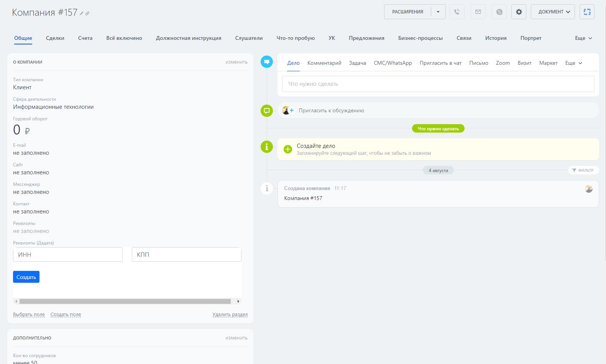Select the Комментарий tab in the timeline
Screen dimensions: 606x364
coord(324,63)
